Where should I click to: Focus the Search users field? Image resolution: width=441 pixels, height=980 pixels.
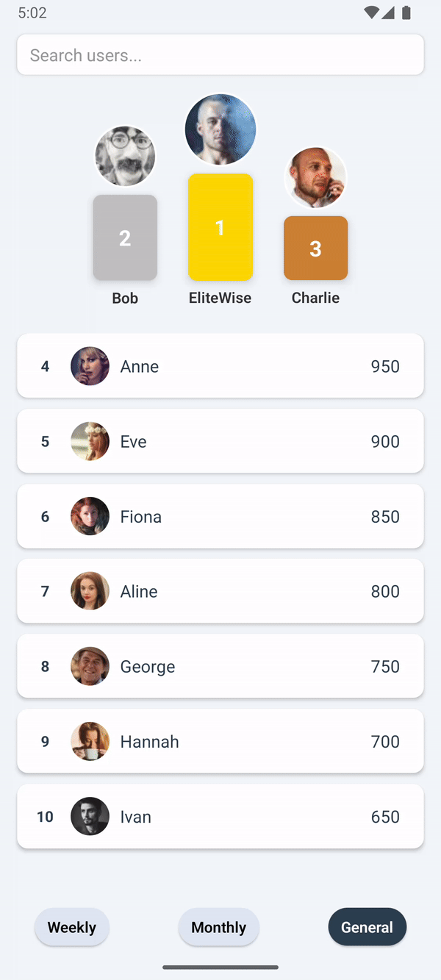pyautogui.click(x=220, y=55)
